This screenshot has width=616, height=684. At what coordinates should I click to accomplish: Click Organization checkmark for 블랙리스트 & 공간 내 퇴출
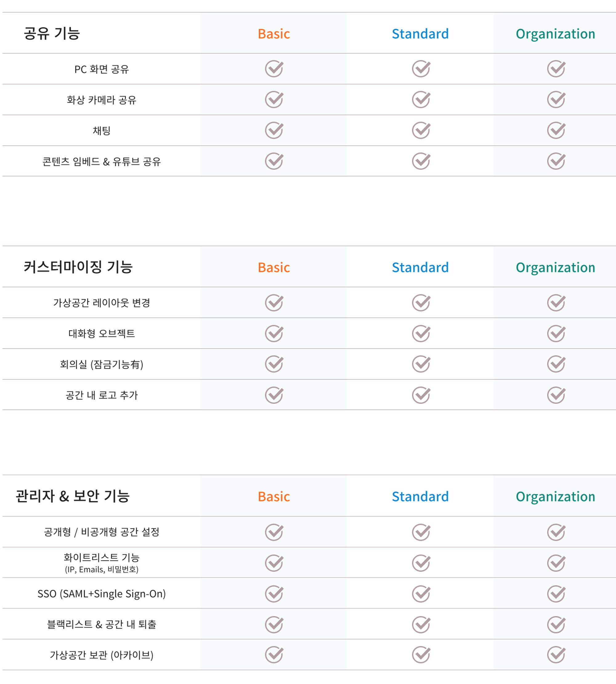(556, 625)
